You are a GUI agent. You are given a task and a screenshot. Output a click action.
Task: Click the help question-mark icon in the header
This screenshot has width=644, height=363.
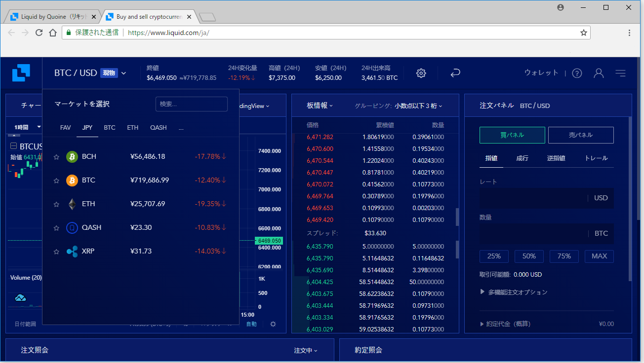[x=577, y=73]
